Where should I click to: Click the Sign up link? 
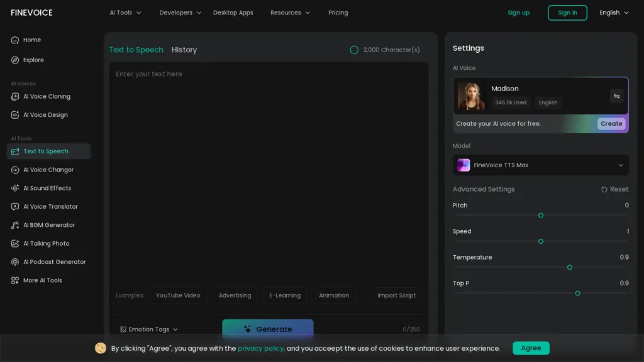pos(518,13)
